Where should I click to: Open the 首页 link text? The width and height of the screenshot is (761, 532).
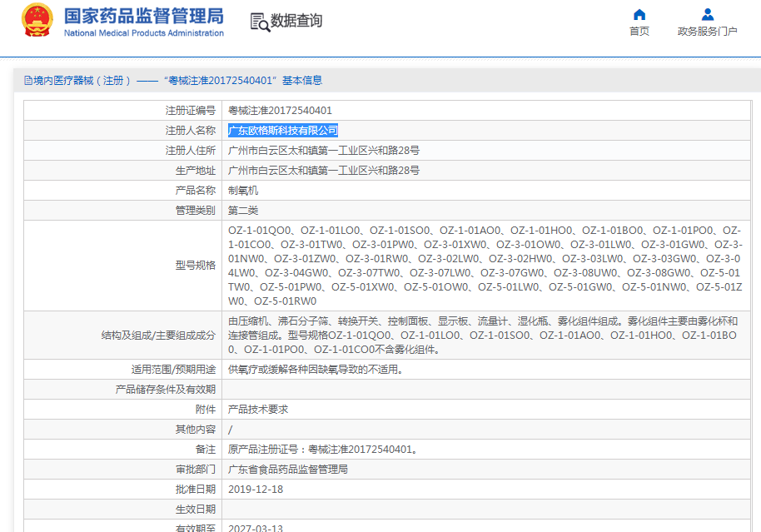tap(639, 31)
